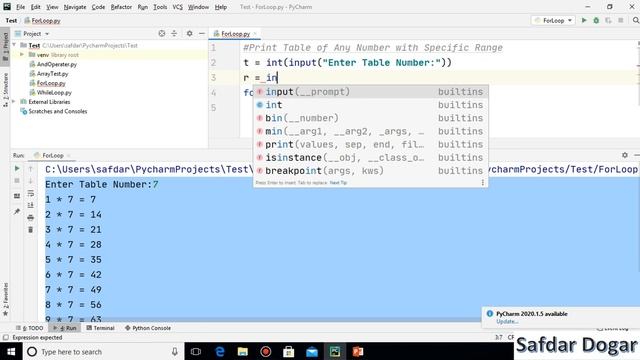This screenshot has width=640, height=360.
Task: Open PyCharm icon on taskbar
Action: coord(335,351)
